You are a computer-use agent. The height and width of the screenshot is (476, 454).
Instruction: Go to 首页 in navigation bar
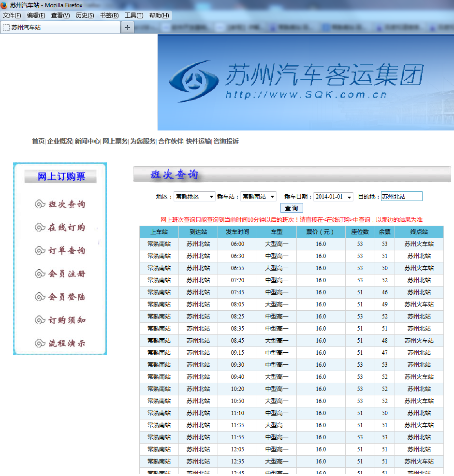(x=38, y=141)
